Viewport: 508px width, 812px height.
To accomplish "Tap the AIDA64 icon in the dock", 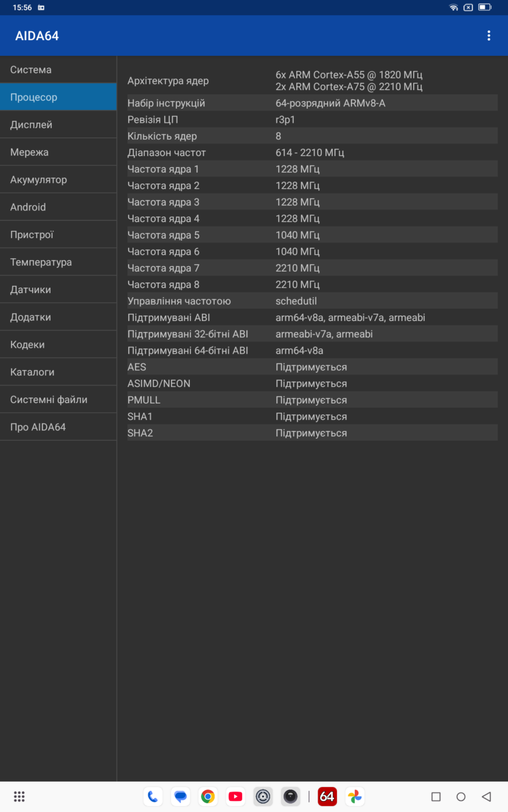I will point(327,796).
